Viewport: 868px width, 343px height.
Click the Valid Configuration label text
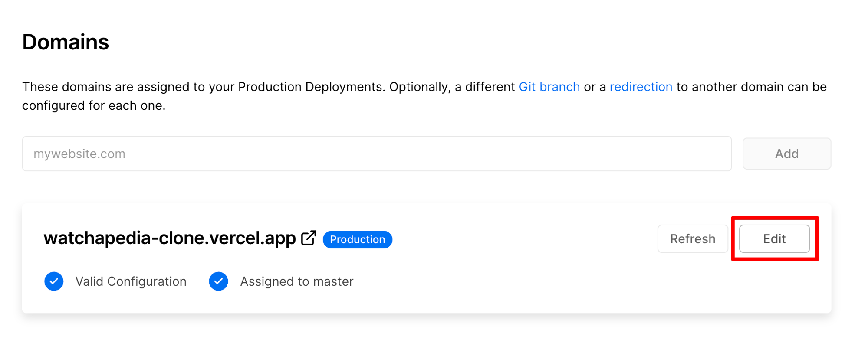(x=131, y=281)
